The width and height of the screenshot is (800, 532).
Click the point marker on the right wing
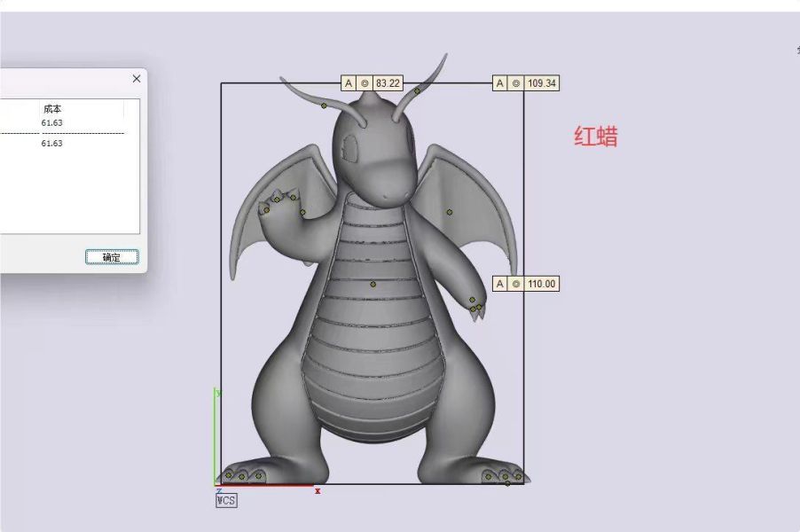450,212
